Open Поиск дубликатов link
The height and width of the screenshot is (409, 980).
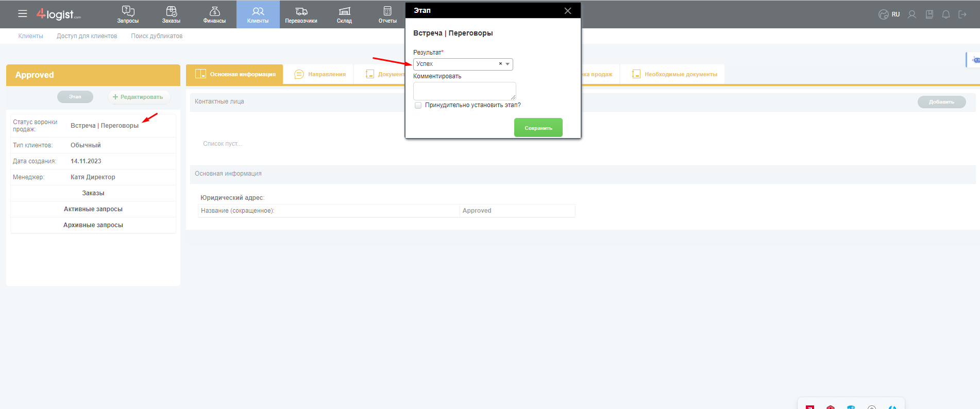coord(157,36)
